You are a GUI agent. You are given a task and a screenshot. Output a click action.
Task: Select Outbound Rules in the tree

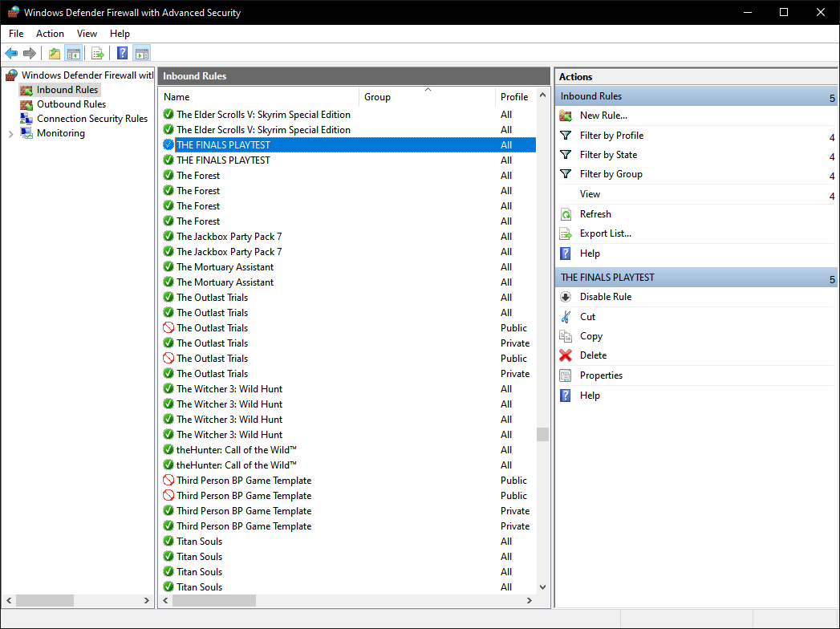point(71,104)
